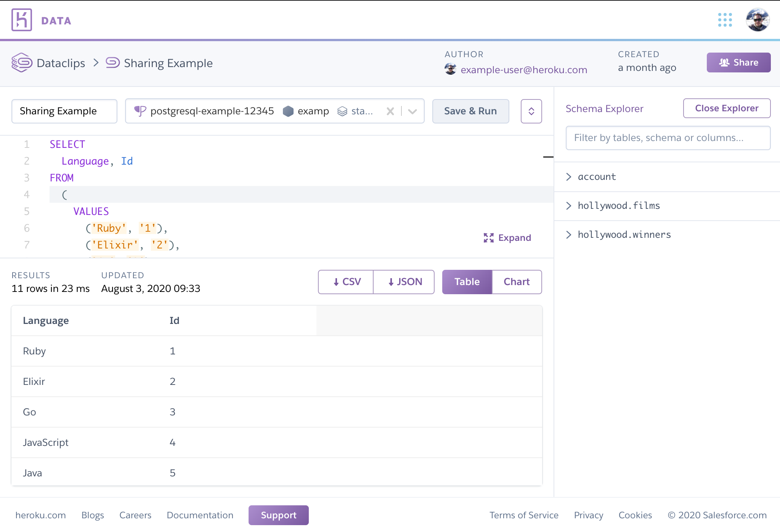Switch to Chart view

pyautogui.click(x=517, y=282)
